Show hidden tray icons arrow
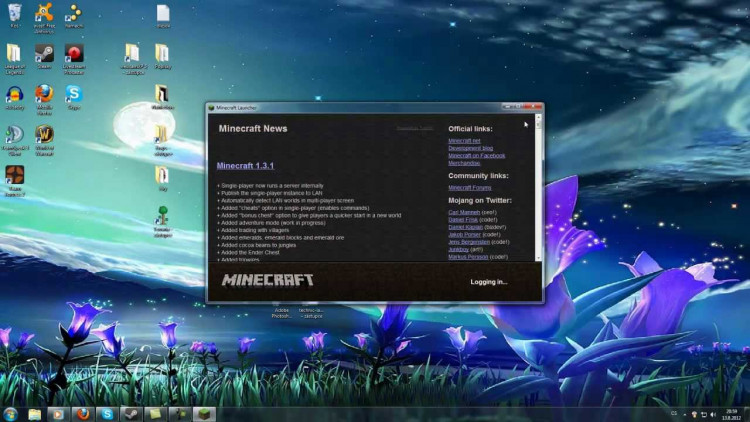This screenshot has height=422, width=750. coord(684,414)
